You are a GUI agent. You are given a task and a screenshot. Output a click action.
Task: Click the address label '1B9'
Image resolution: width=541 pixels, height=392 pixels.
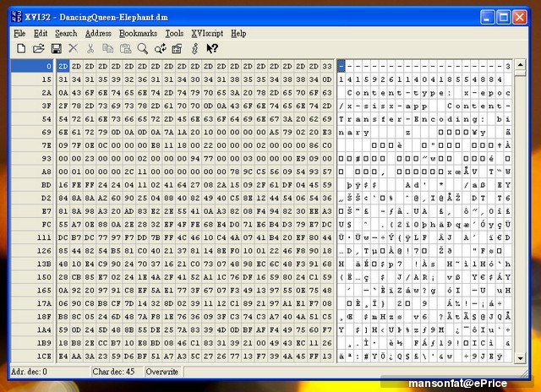click(44, 343)
